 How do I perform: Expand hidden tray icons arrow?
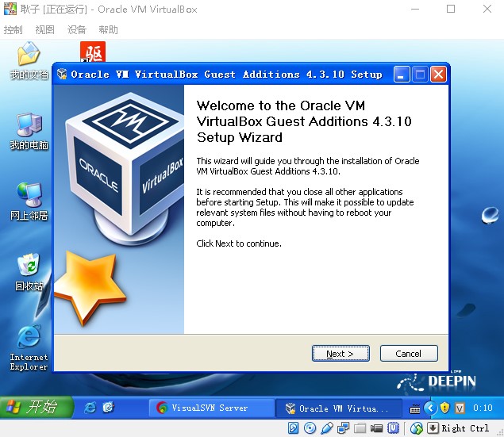430,408
